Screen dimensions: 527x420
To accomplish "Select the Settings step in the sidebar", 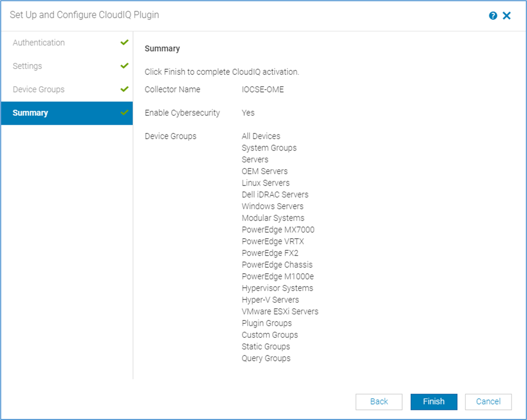I will click(27, 66).
